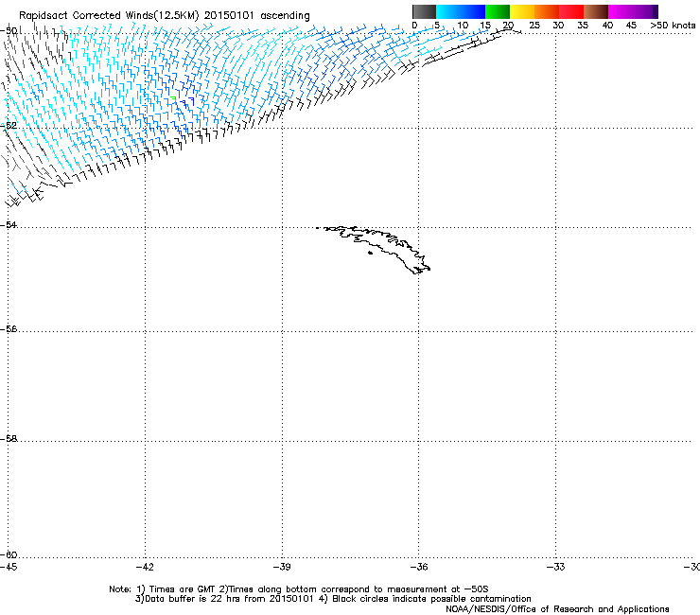700x615 pixels.
Task: Click the cyan 5-10 knots legend segment
Action: 448,11
